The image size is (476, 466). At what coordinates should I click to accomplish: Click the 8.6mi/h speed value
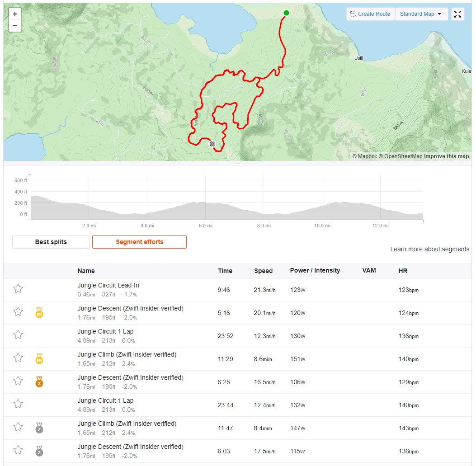(x=263, y=359)
